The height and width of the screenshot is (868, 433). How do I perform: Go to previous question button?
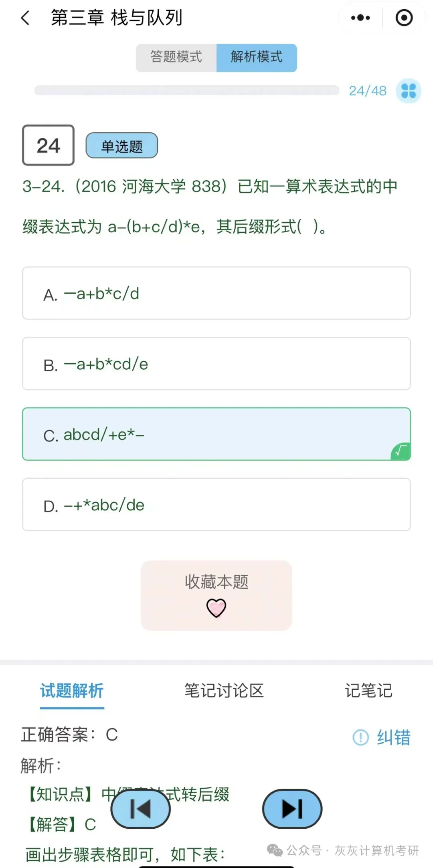pos(140,809)
